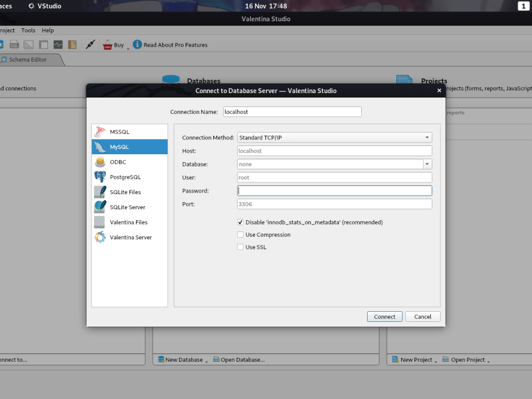Open the Open Project dropdown arrow
The width and height of the screenshot is (532, 399).
point(488,362)
